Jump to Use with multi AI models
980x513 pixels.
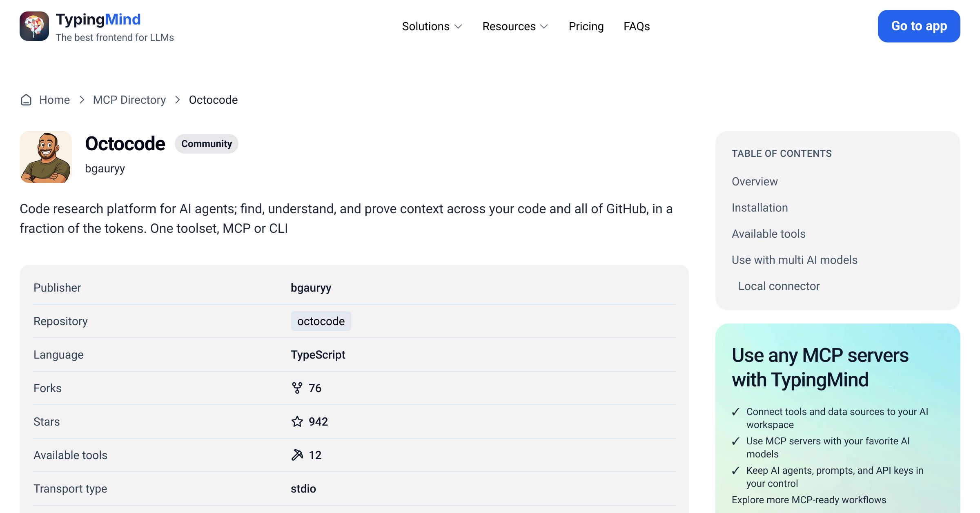[x=795, y=260]
